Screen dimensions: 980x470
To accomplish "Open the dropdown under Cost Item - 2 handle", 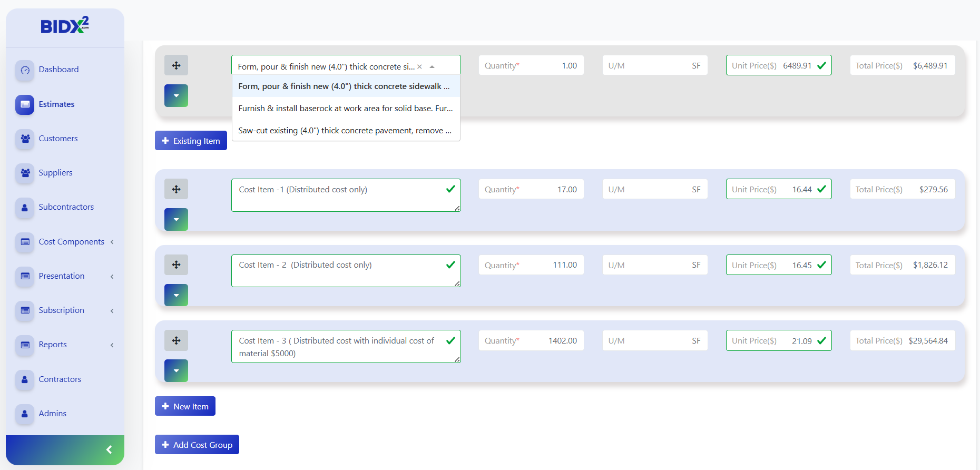I will click(x=176, y=295).
